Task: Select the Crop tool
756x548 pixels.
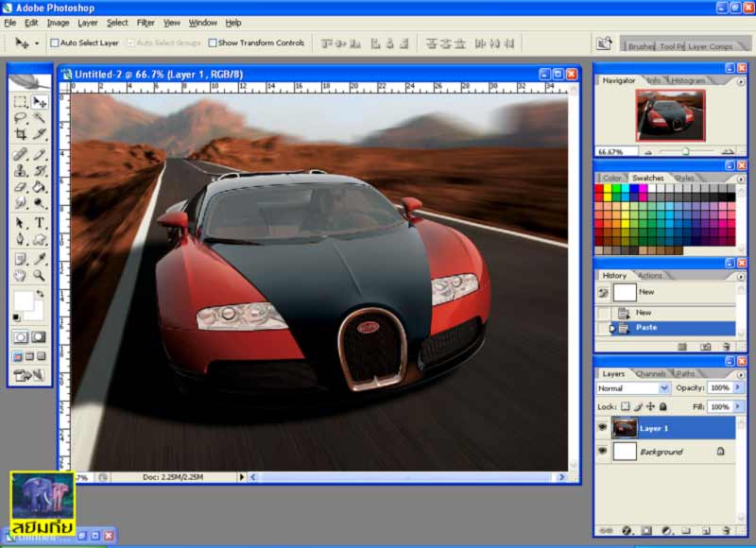Action: pyautogui.click(x=20, y=133)
